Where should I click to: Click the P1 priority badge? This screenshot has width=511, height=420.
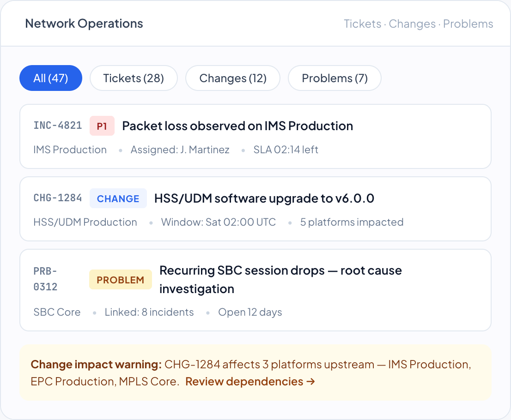click(102, 126)
